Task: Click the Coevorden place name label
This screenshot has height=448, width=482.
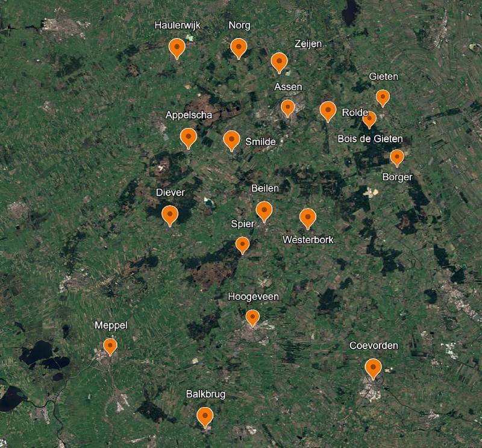Action: point(374,345)
